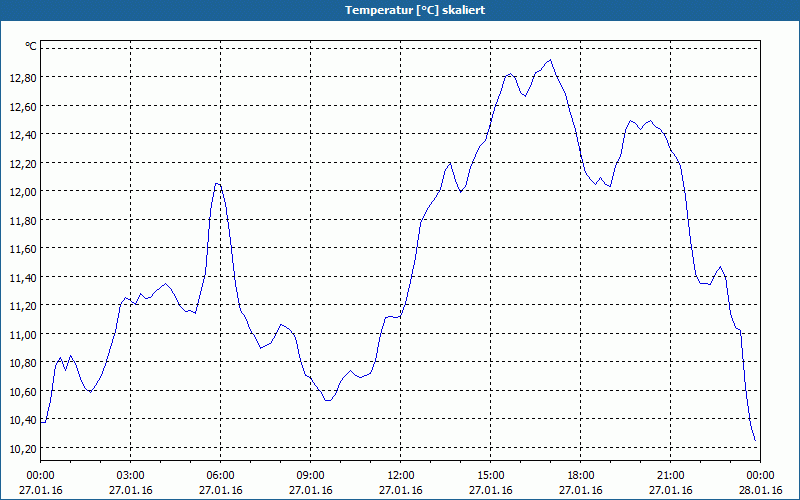Click the °C unit label on the y-axis
800x500 pixels.
click(x=31, y=46)
